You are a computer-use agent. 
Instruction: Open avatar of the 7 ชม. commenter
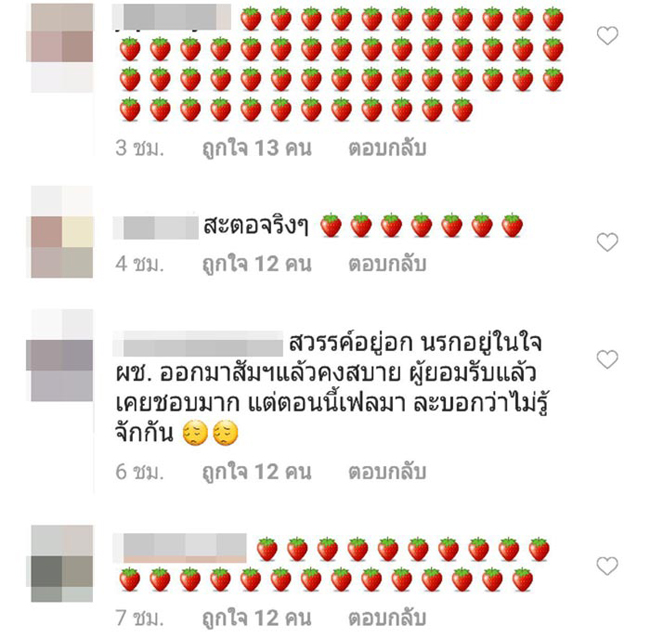62,563
